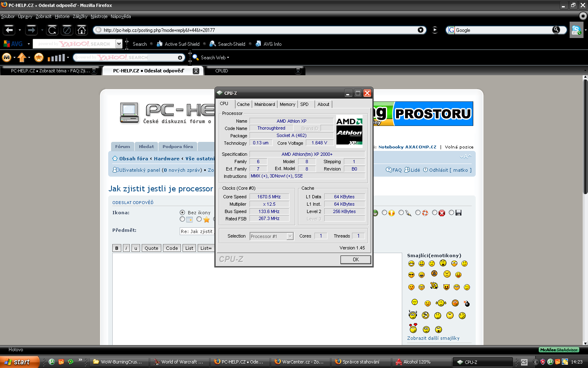This screenshot has height=368, width=588.
Task: Insert the first grinning smiley
Action: click(411, 264)
